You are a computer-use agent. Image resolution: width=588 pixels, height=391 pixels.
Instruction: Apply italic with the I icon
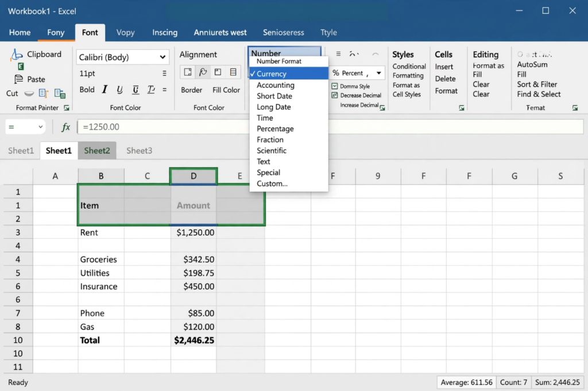click(105, 90)
